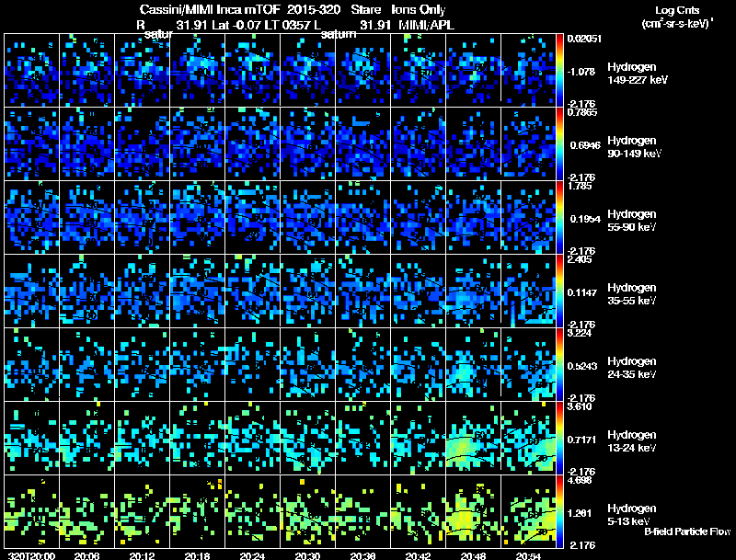The width and height of the screenshot is (736, 560).
Task: Select the '0.5243' scale value
Action: click(x=582, y=366)
